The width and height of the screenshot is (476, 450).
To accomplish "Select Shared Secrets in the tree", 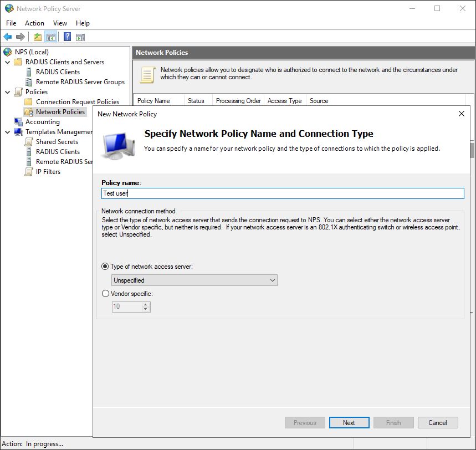I will coord(57,142).
